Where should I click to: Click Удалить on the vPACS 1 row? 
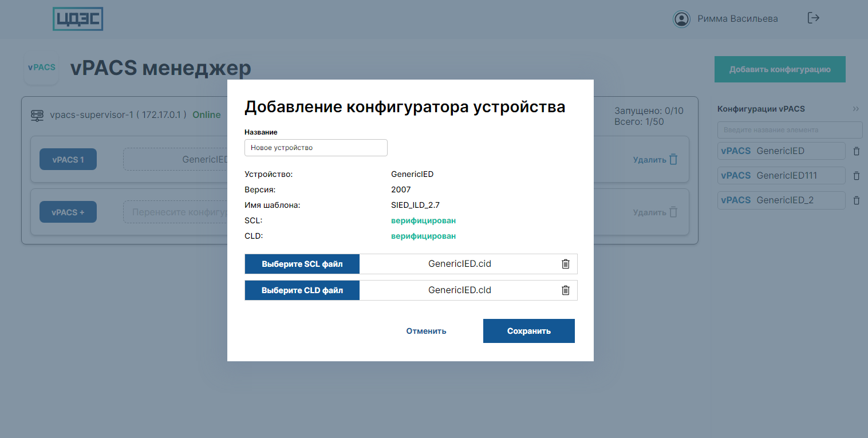tap(655, 160)
